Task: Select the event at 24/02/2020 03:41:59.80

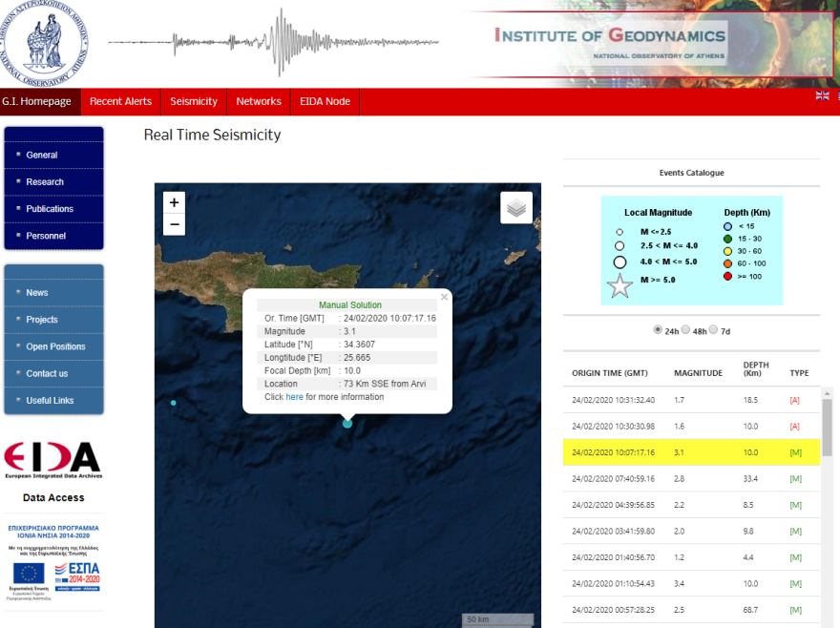Action: point(692,531)
